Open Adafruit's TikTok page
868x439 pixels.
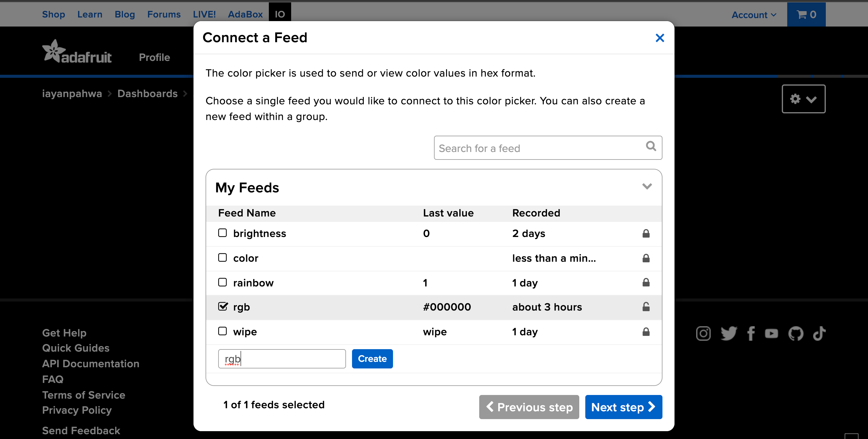[x=819, y=333]
